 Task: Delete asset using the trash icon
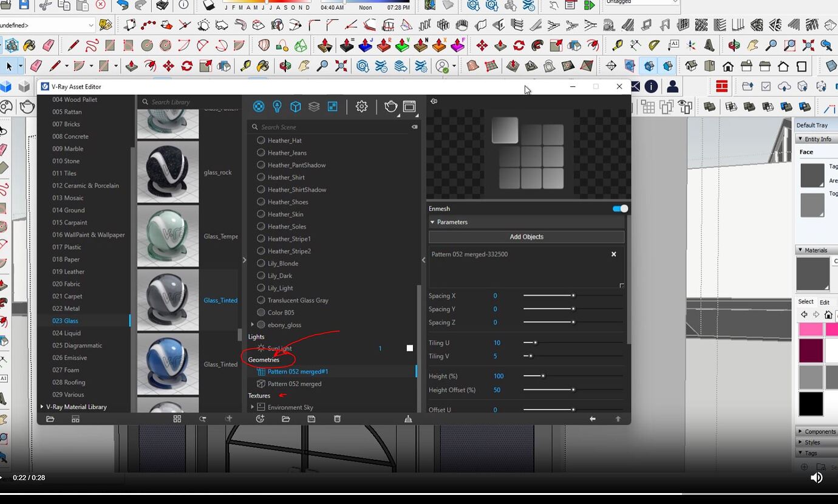point(338,419)
